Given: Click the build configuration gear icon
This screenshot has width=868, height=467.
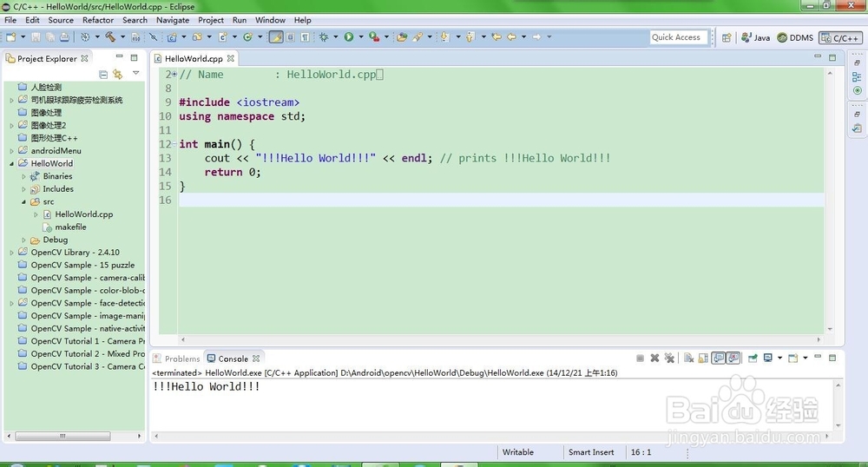Looking at the screenshot, I should [85, 37].
